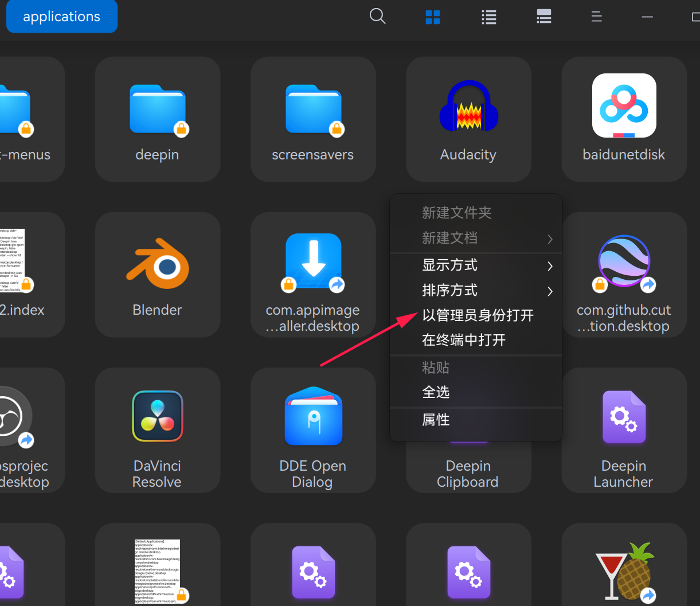This screenshot has height=606, width=700.
Task: Select the DDE Open Dialog icon
Action: (313, 416)
